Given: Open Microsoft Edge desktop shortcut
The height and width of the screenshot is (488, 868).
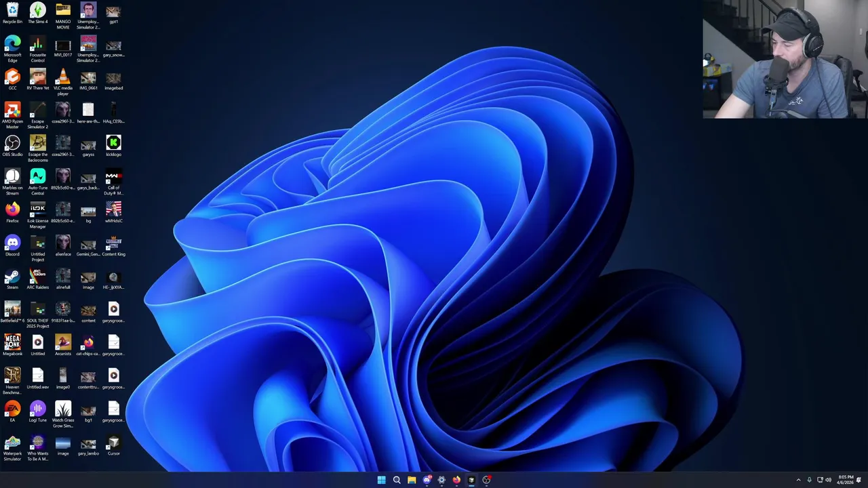Looking at the screenshot, I should (12, 49).
